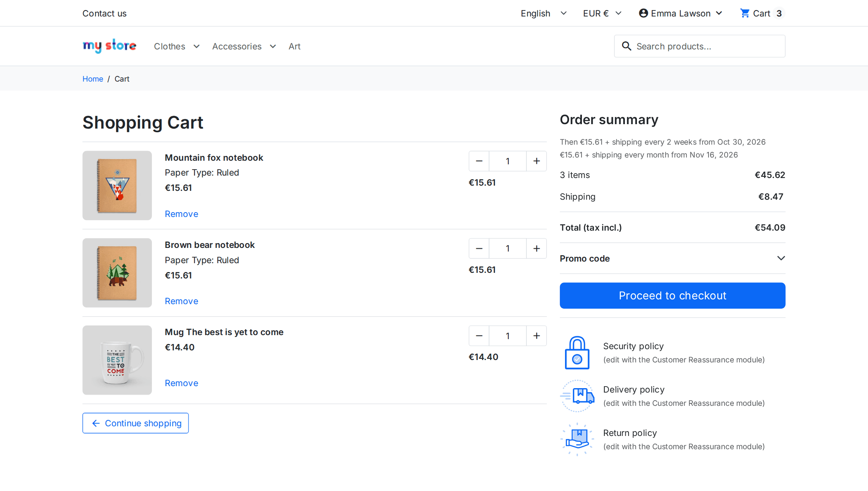Image resolution: width=868 pixels, height=491 pixels.
Task: Open the EUR € currency dropdown
Action: [x=602, y=13]
